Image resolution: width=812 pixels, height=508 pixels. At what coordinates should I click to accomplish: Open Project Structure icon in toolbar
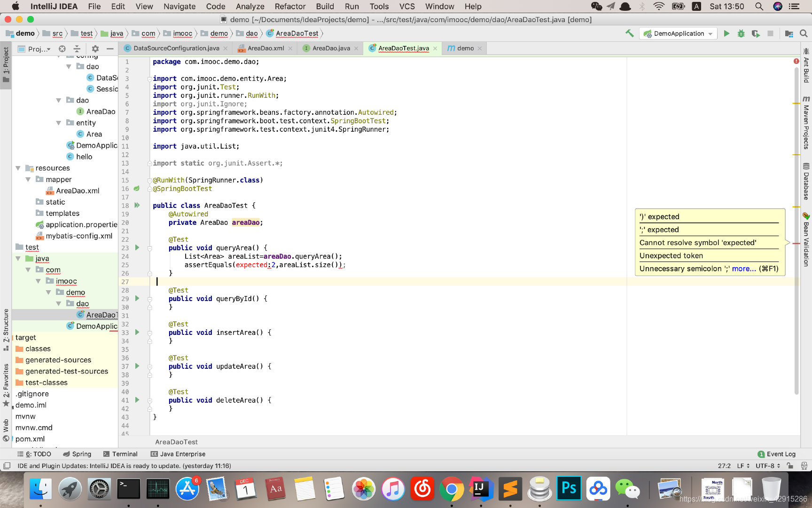[789, 33]
